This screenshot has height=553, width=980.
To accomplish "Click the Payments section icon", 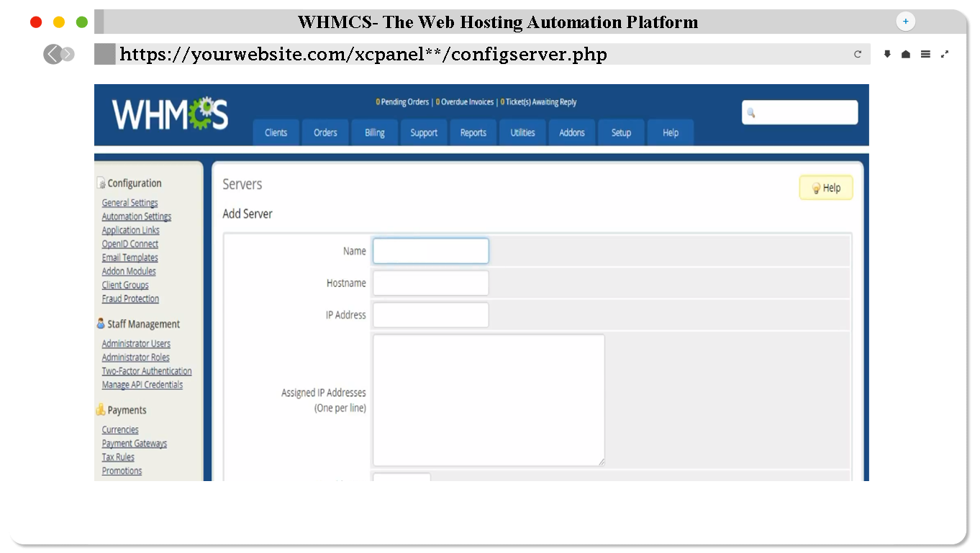I will (x=101, y=410).
